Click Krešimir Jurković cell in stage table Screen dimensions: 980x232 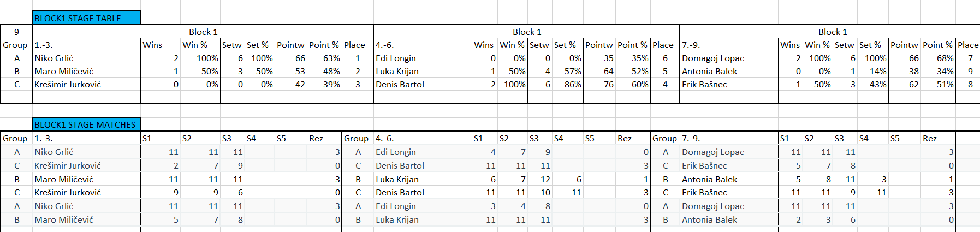(x=86, y=84)
